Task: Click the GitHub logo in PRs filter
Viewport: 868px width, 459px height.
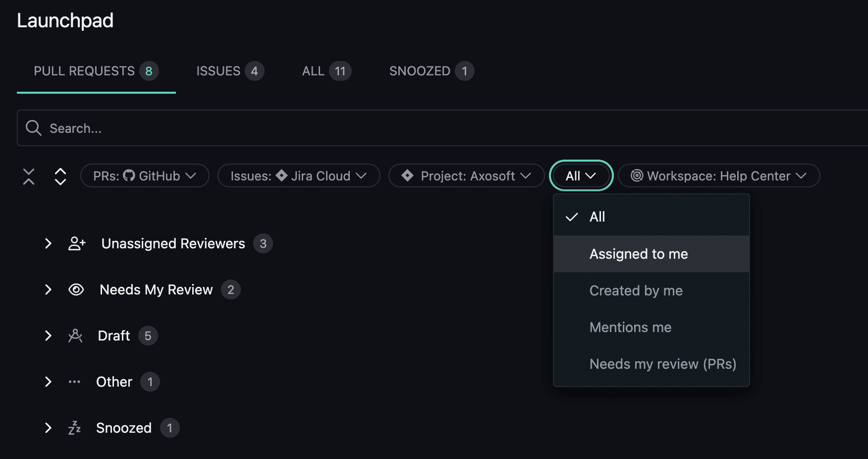Action: [129, 175]
